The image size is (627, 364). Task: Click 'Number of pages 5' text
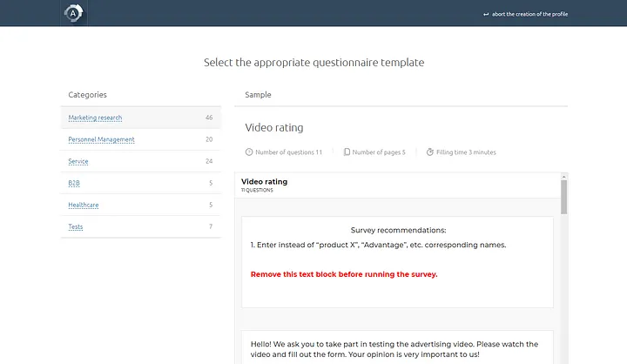[x=379, y=152]
